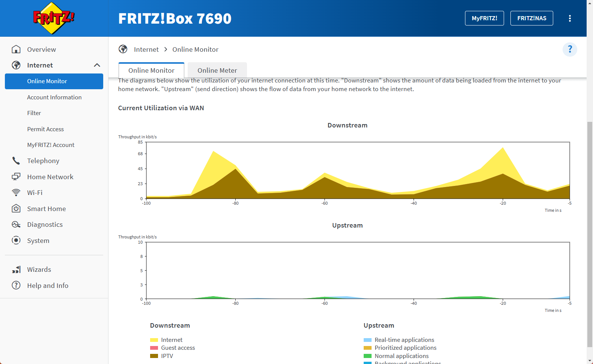Click the yellow Internet legend swatch
The height and width of the screenshot is (364, 593).
click(154, 340)
